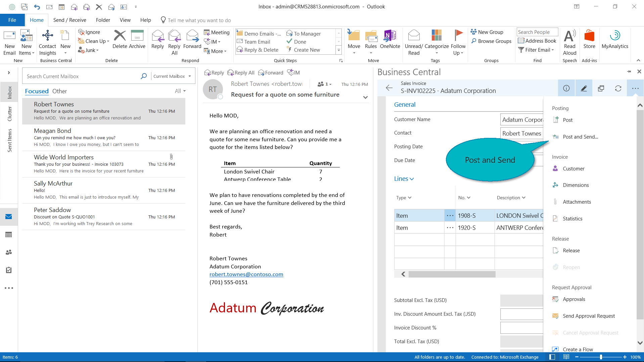Click the Search Current Mailbox field
The image size is (644, 362).
tap(82, 76)
